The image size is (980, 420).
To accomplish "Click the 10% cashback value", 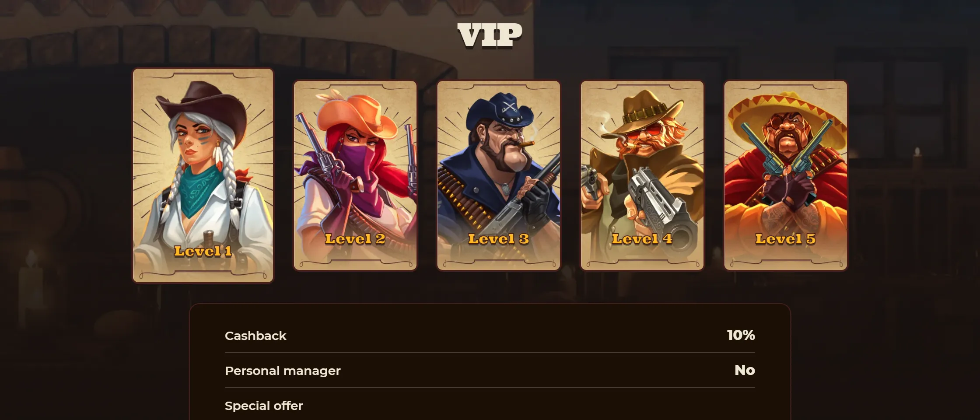I will [741, 335].
